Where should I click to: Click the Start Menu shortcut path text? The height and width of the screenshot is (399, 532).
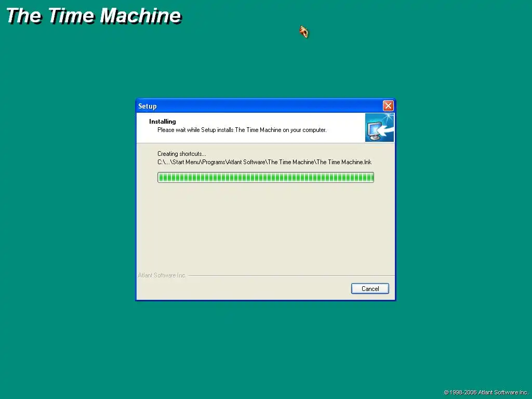pos(264,162)
